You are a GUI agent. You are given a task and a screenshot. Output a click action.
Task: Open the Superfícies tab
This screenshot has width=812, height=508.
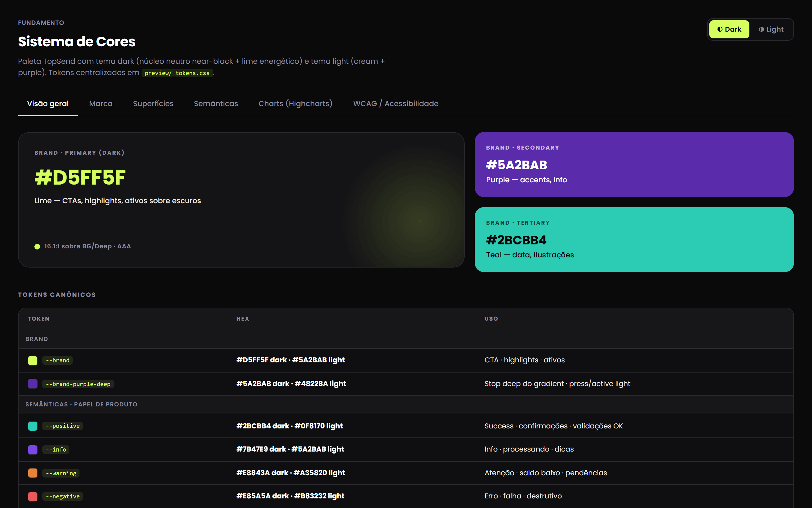click(x=153, y=104)
